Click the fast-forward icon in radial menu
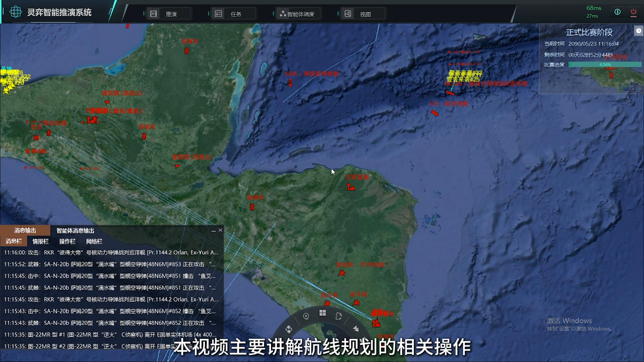Image resolution: width=644 pixels, height=362 pixels. pos(355,328)
